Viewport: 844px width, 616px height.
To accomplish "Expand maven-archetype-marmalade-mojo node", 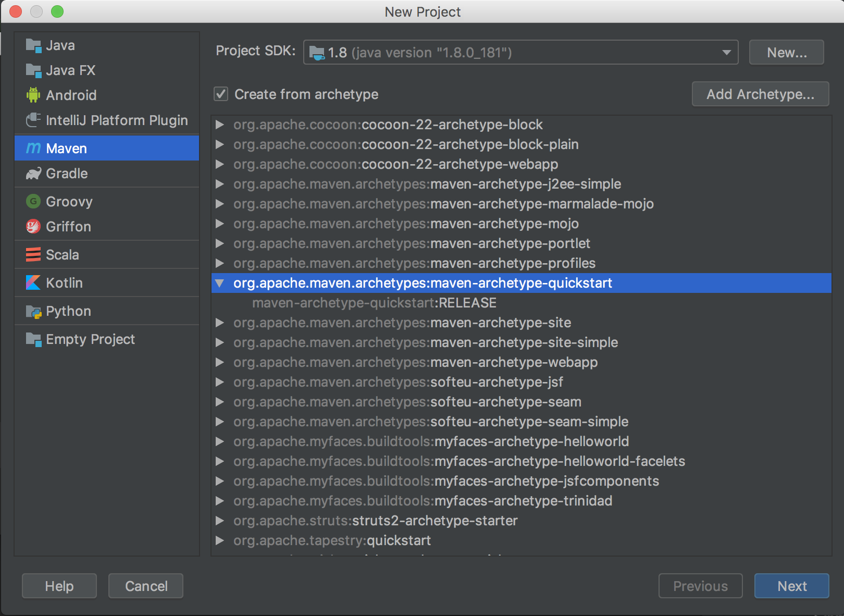I will click(220, 204).
